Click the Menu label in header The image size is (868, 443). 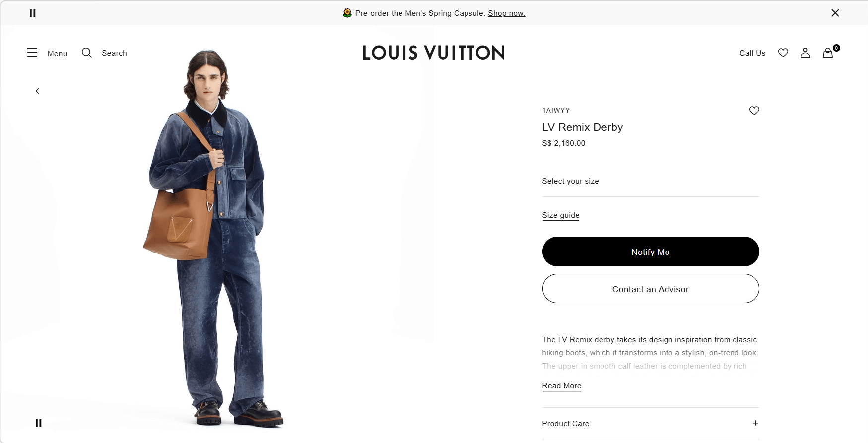click(x=57, y=53)
